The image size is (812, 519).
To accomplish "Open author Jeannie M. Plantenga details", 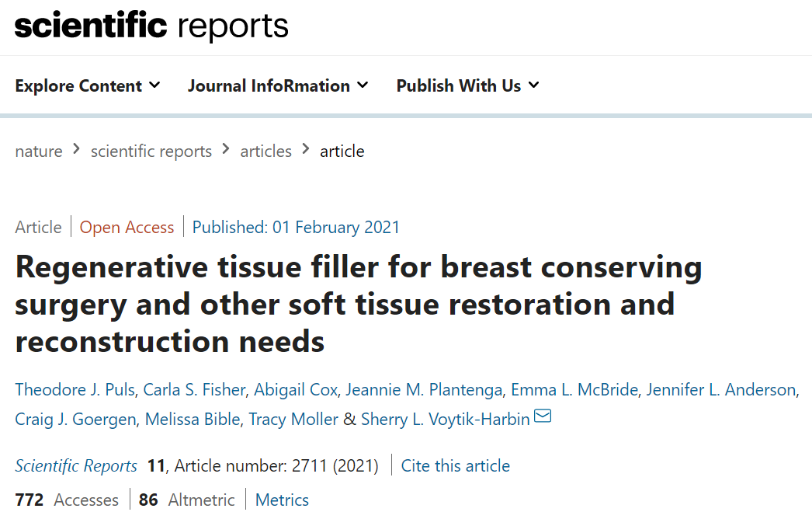I will click(x=423, y=389).
